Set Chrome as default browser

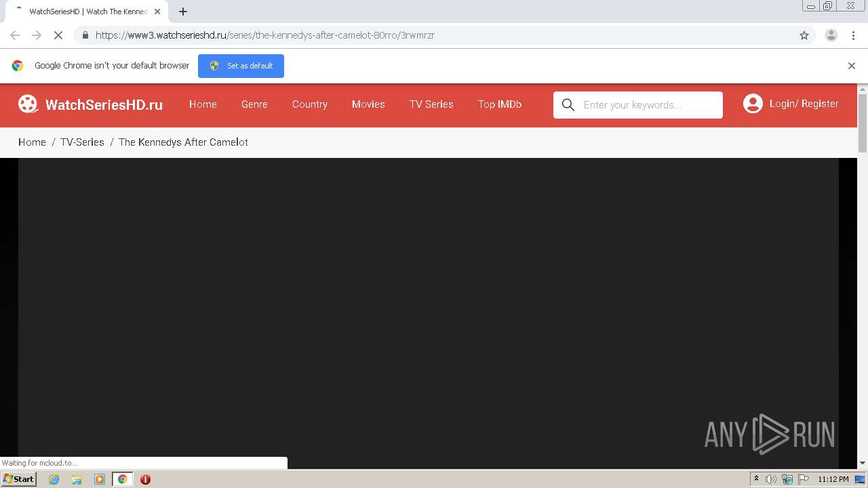tap(241, 66)
